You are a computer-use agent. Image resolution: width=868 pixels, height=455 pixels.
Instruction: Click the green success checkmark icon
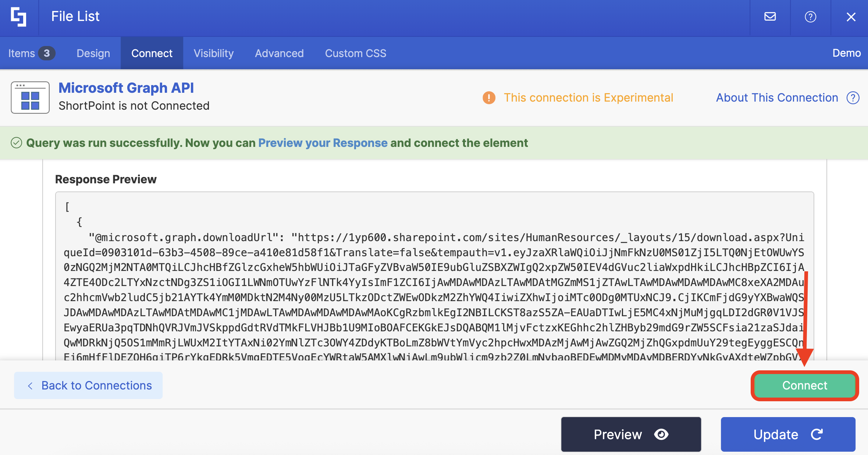[17, 143]
